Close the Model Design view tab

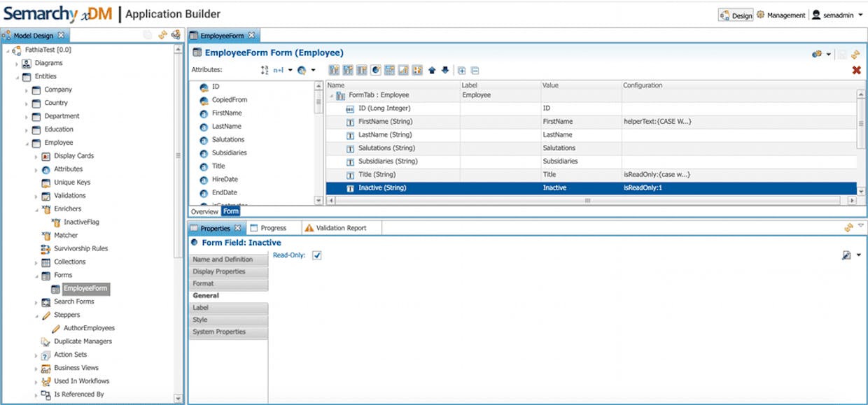point(61,35)
